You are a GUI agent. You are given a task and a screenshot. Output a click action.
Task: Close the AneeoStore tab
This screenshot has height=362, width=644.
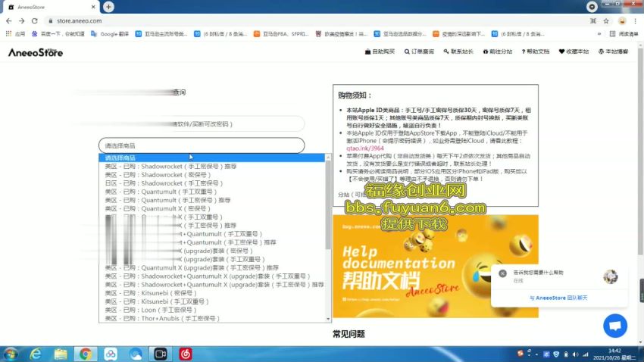pyautogui.click(x=93, y=7)
